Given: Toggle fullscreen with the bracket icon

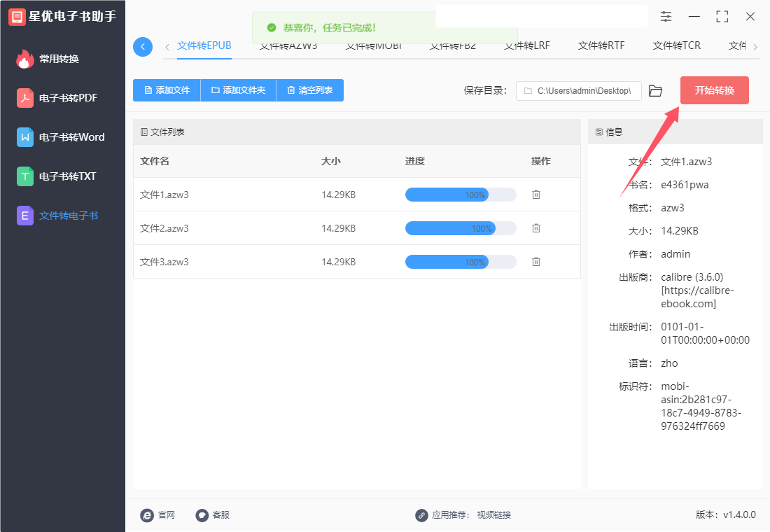Looking at the screenshot, I should (x=722, y=17).
